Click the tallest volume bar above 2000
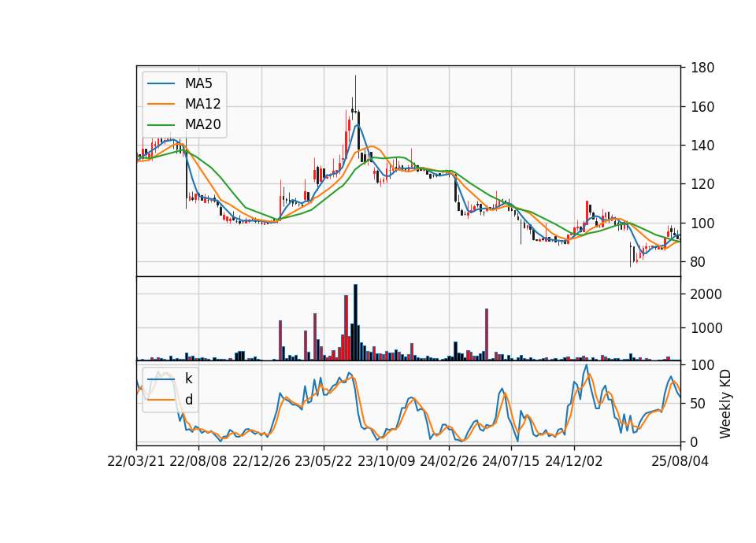This screenshot has width=756, height=543. [355, 323]
